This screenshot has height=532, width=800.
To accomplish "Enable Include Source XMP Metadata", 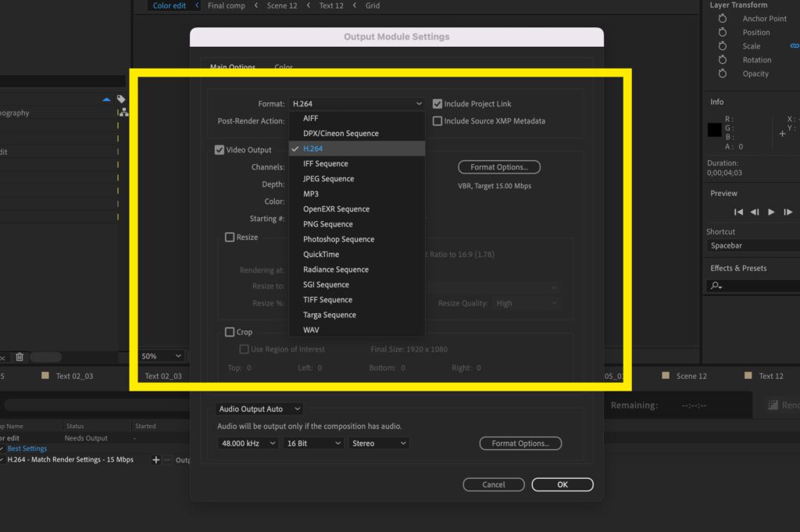I will pyautogui.click(x=437, y=121).
